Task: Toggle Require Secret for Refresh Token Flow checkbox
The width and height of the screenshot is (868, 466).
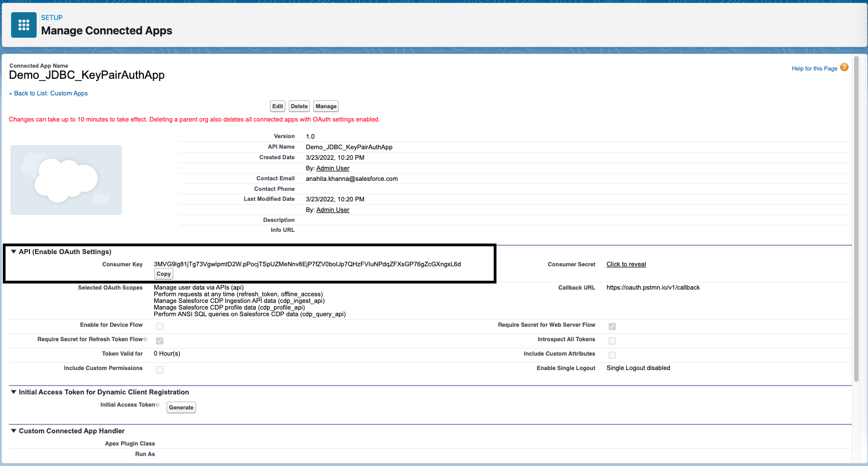Action: point(159,341)
